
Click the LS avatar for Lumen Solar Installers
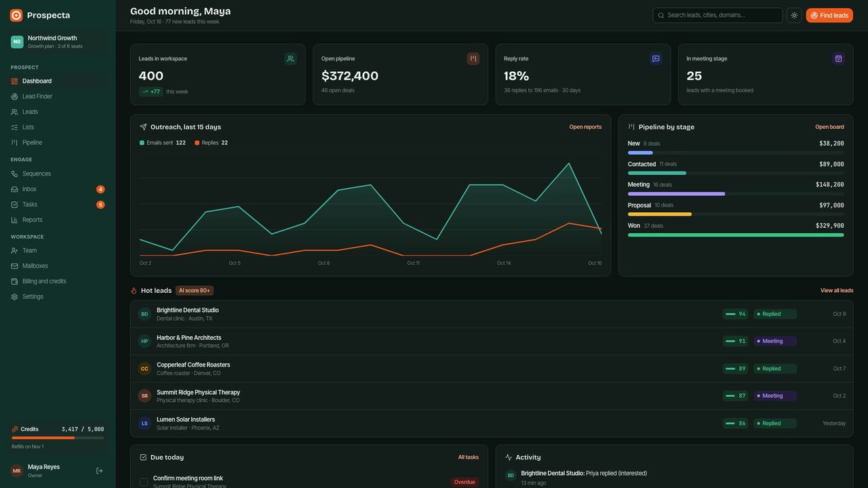click(x=144, y=424)
